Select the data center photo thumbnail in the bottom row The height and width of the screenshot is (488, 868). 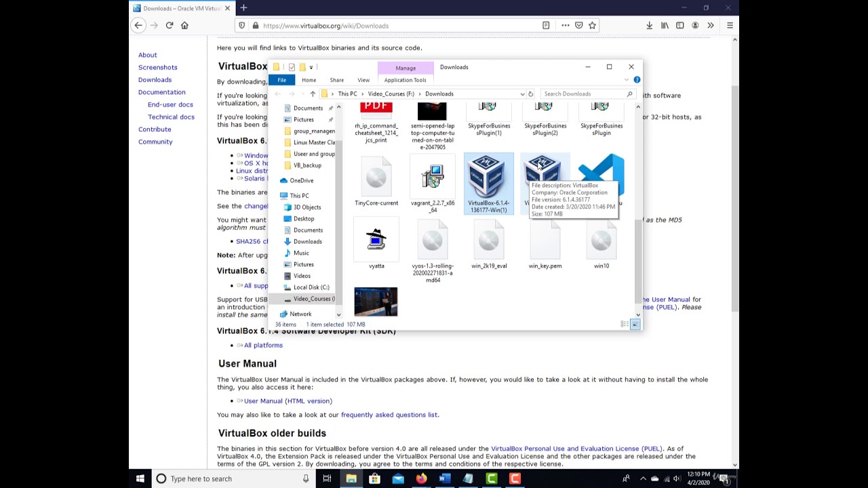376,302
